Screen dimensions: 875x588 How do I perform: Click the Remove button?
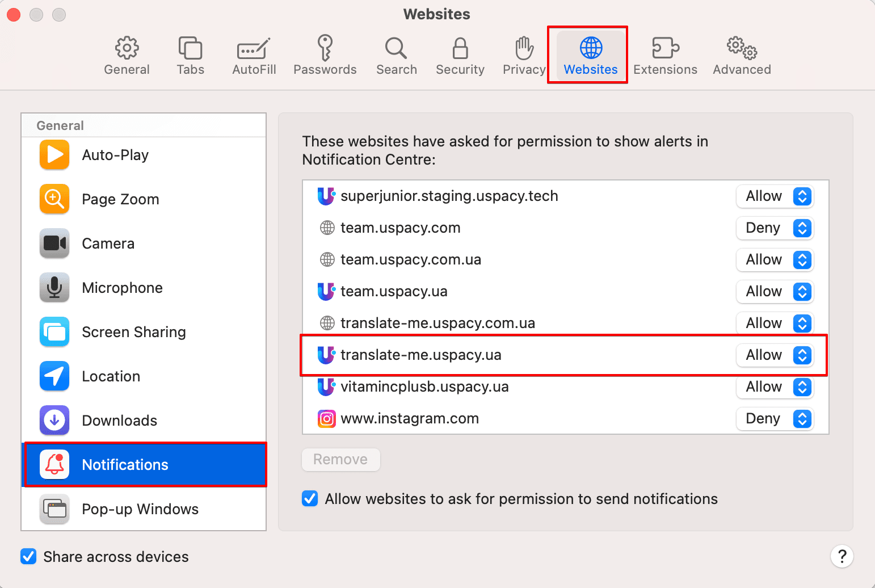pos(340,459)
